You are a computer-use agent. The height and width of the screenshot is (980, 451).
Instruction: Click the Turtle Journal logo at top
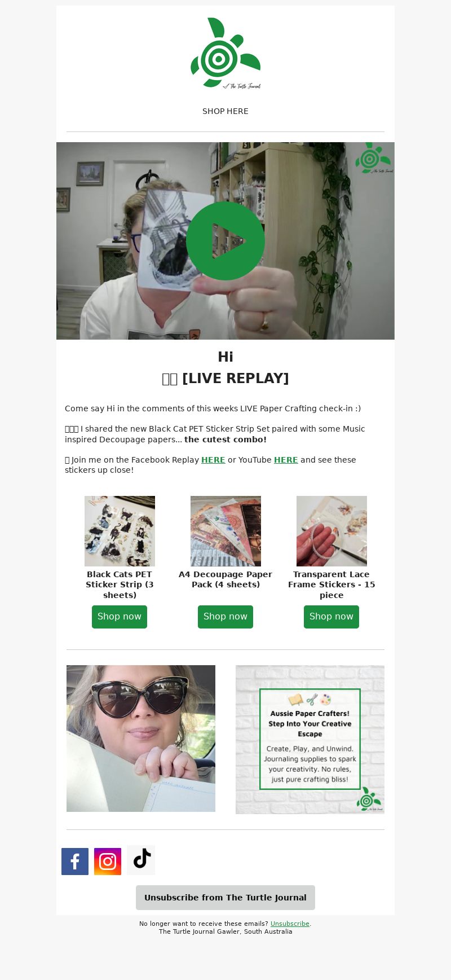point(225,53)
